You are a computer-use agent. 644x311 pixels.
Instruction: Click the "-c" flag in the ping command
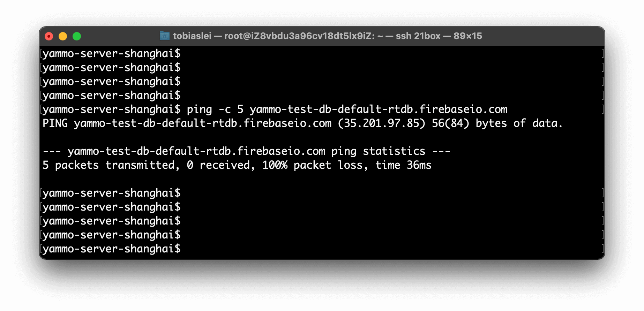225,109
